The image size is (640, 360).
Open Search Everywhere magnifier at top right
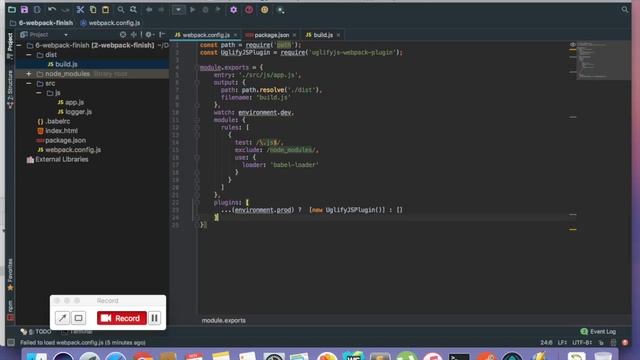click(x=625, y=9)
